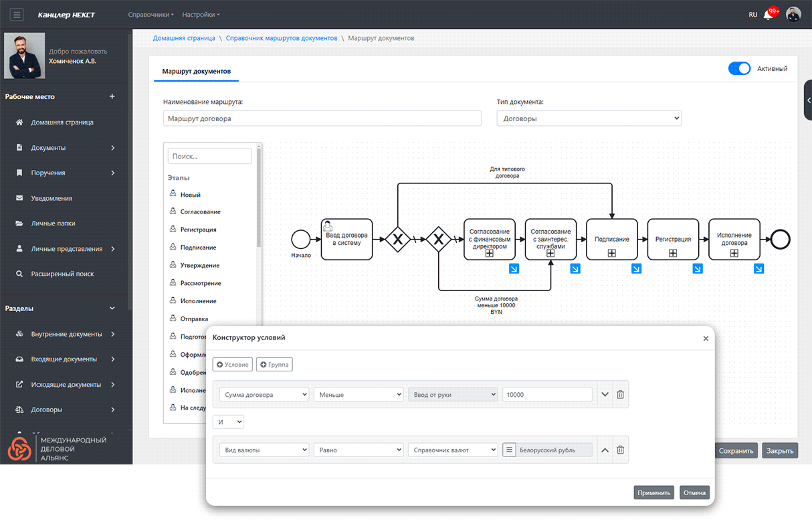Open the notifications bell icon
This screenshot has width=812, height=522.
point(768,15)
